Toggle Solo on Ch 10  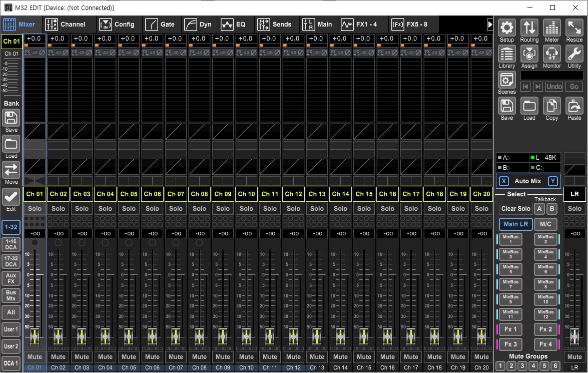[246, 209]
